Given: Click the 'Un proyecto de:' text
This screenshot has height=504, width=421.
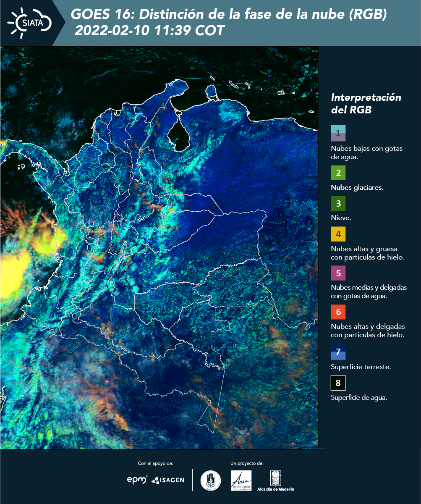Looking at the screenshot, I should coord(247,463).
